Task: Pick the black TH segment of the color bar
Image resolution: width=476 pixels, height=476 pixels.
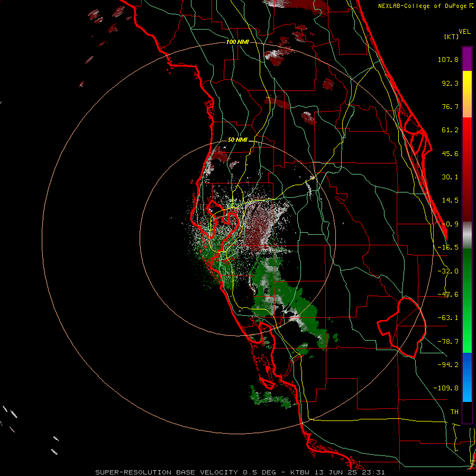Action: [x=467, y=413]
